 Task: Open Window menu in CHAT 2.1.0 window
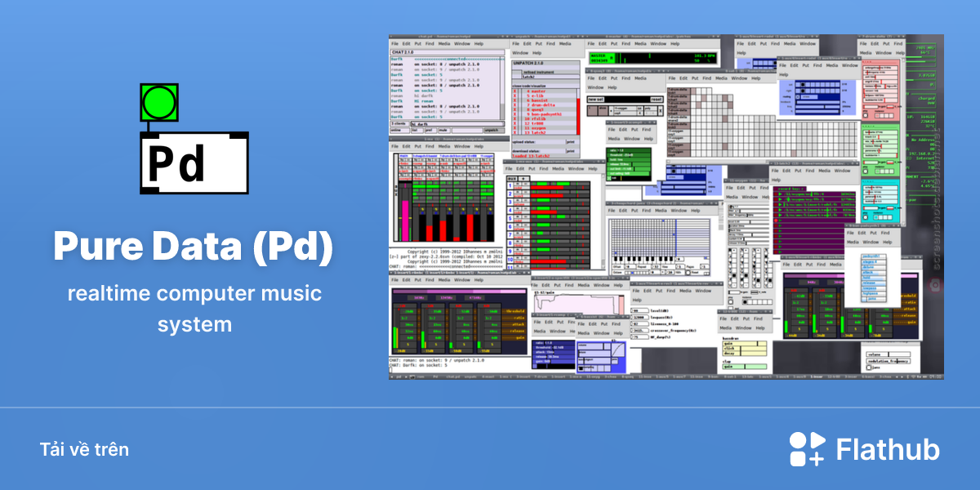(x=462, y=43)
